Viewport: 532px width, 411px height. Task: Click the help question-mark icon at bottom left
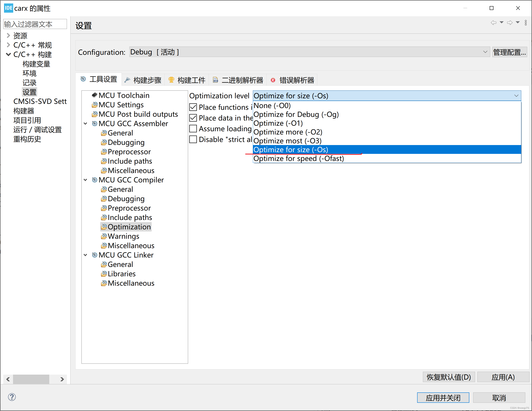pos(12,397)
